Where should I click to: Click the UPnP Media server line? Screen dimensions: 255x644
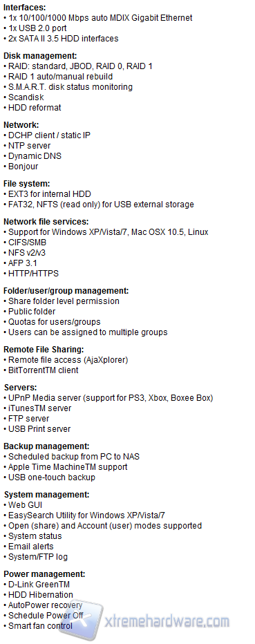[108, 398]
